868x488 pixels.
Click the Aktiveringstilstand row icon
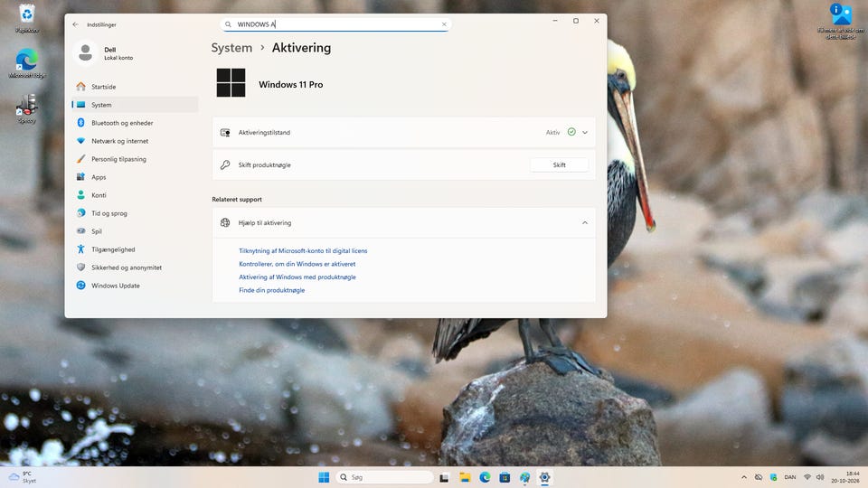225,132
